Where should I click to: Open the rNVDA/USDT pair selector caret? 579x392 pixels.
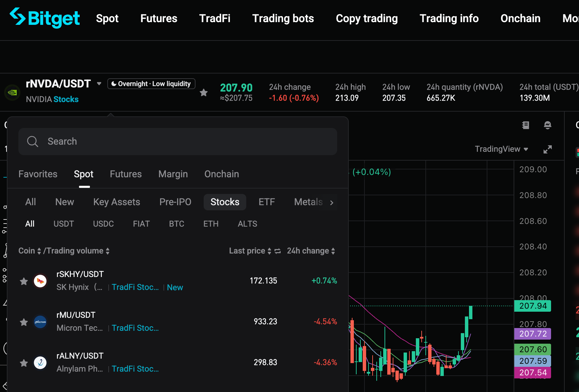coord(99,84)
